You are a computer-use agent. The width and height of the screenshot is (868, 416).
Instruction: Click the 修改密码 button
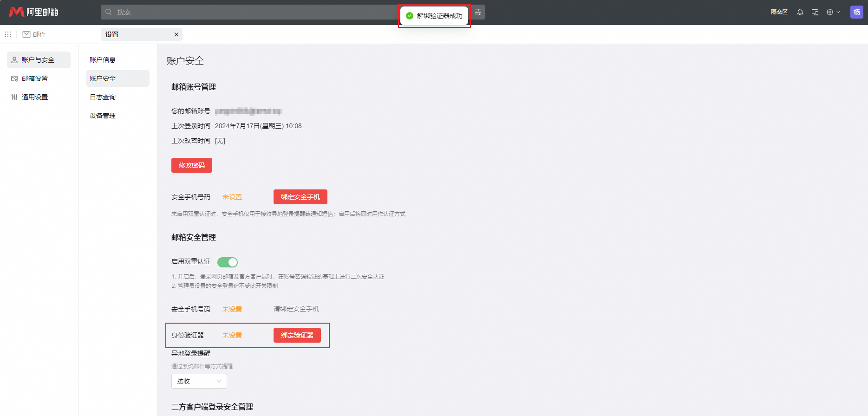click(191, 165)
